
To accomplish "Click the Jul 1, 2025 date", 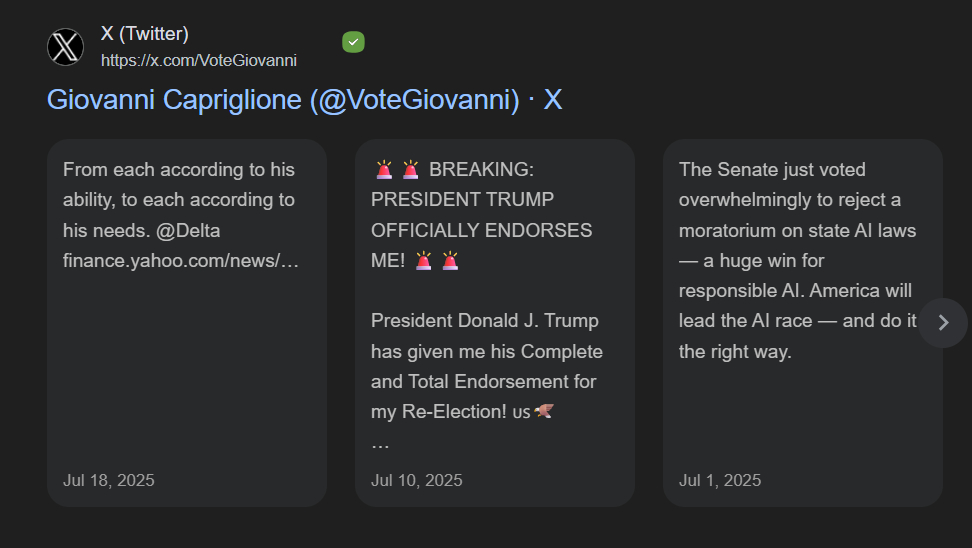I will coord(720,480).
